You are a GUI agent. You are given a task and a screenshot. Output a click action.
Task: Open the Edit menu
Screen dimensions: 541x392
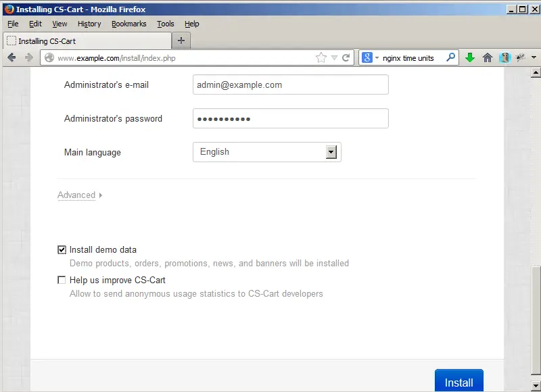(35, 24)
